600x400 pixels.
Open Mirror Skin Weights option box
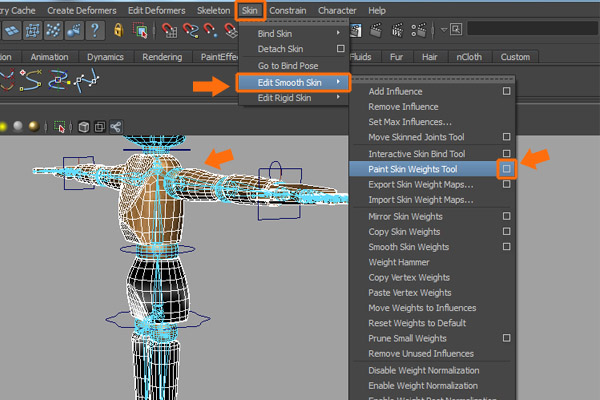coord(507,216)
